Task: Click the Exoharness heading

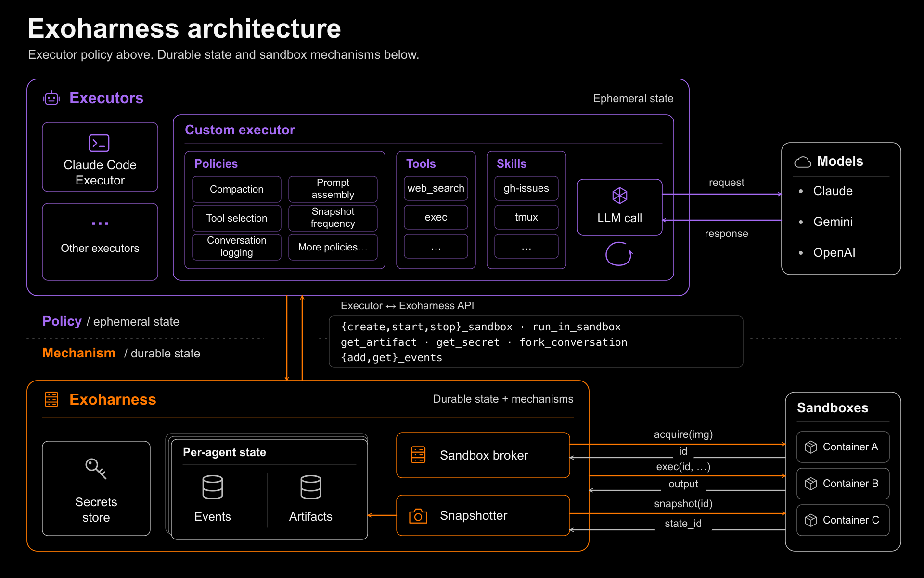Action: (113, 400)
